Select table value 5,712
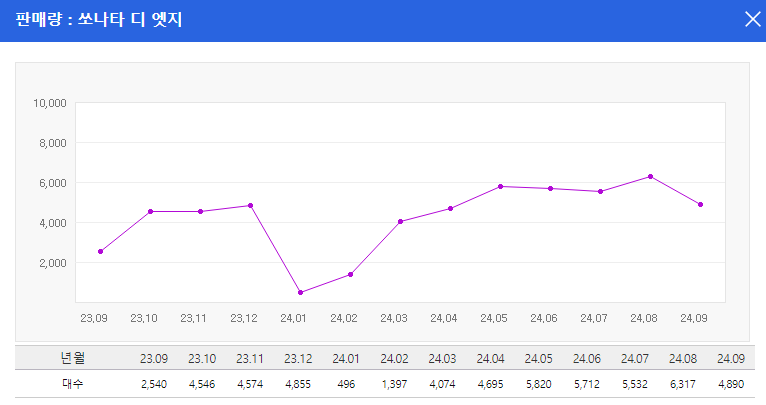The width and height of the screenshot is (766, 405). tap(587, 384)
